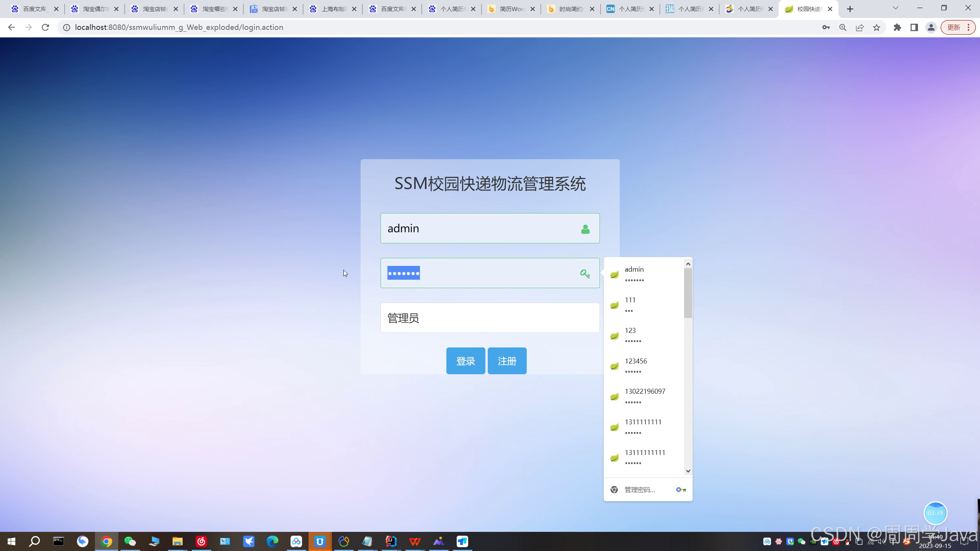Open 管理密码... password manager

[x=640, y=489]
